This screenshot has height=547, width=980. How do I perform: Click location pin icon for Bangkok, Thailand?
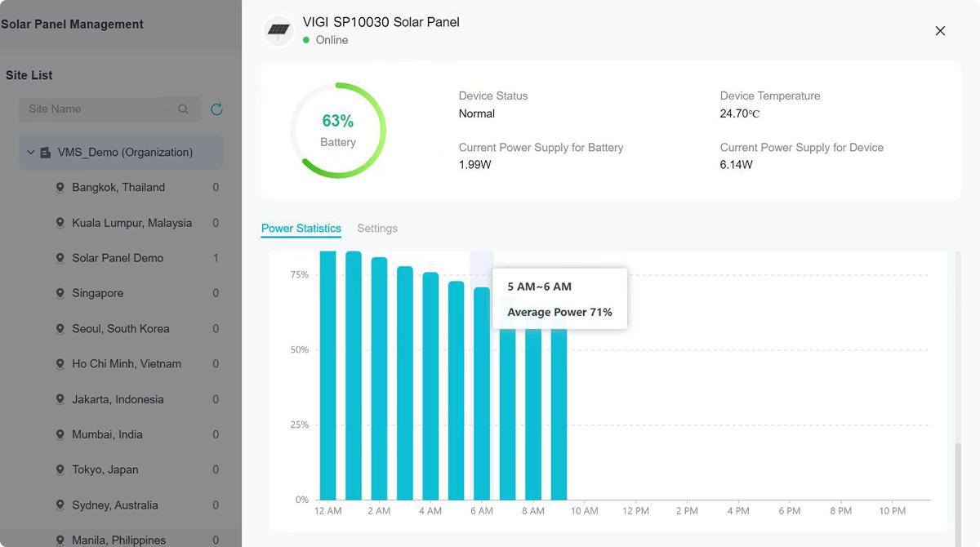click(x=60, y=188)
